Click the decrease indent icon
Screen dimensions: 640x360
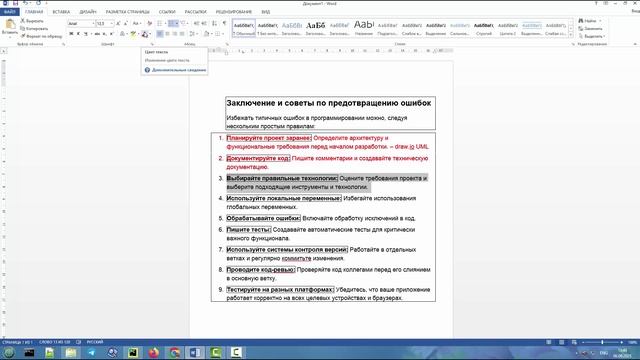[x=196, y=23]
